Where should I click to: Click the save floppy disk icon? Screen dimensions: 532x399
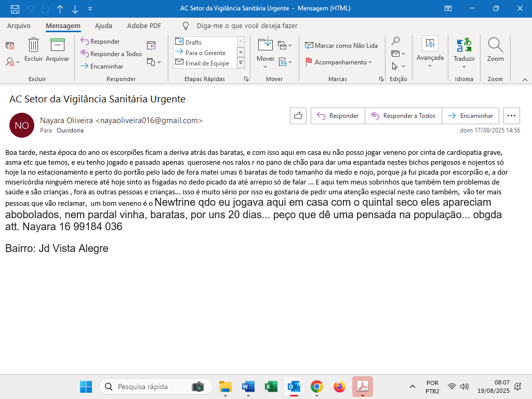click(x=15, y=9)
